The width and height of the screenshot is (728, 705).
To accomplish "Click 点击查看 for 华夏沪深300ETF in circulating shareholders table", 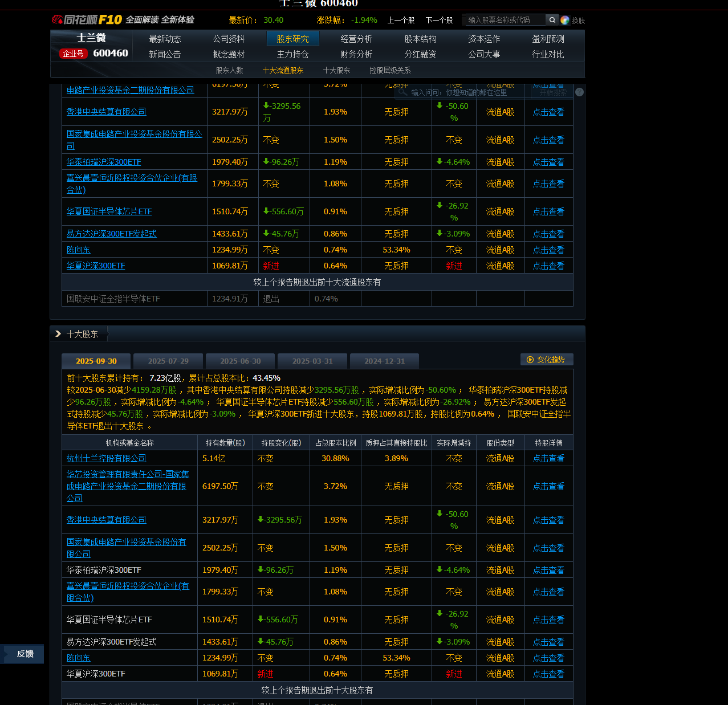I will coord(548,266).
